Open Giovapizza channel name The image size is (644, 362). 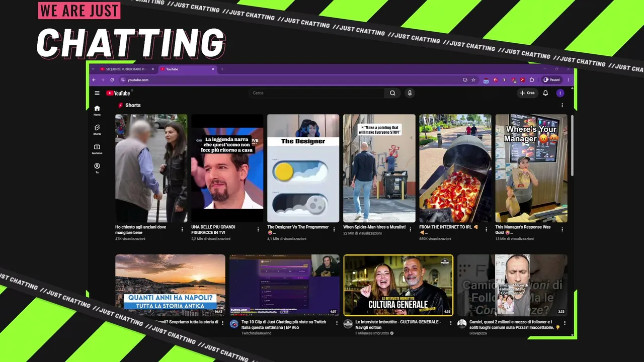[478, 333]
